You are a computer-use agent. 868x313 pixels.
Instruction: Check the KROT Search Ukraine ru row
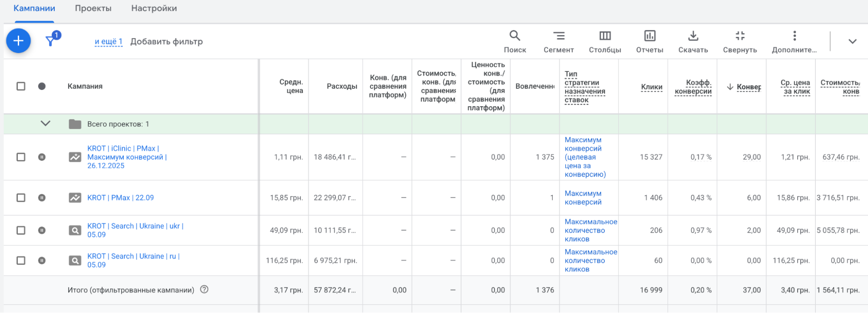(21, 260)
